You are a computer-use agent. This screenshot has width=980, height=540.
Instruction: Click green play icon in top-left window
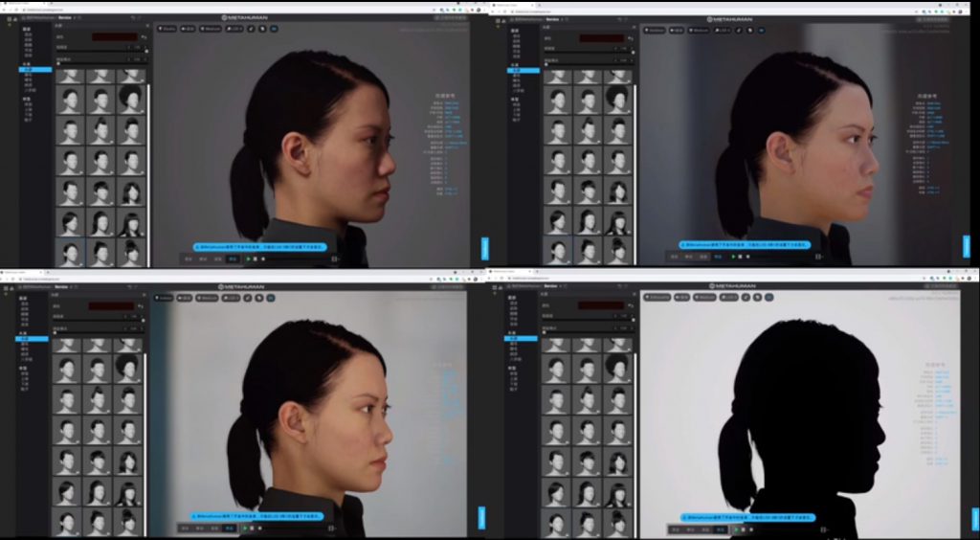click(x=248, y=259)
